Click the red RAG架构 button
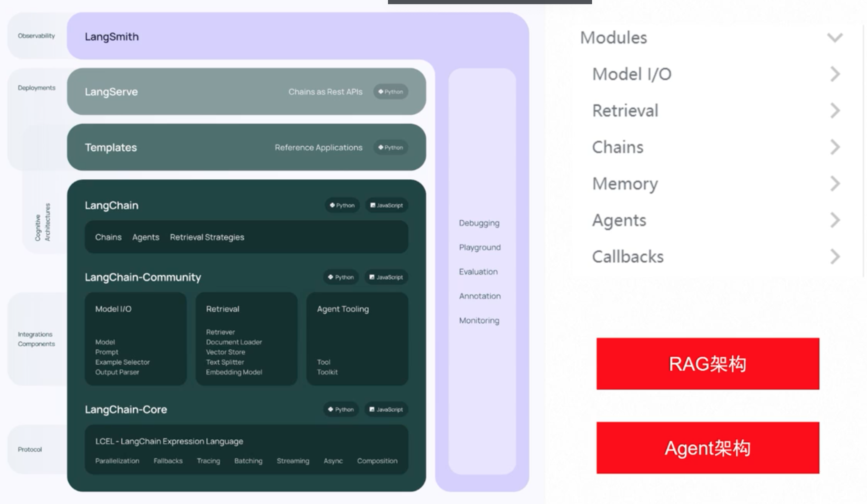The image size is (867, 504). click(707, 364)
